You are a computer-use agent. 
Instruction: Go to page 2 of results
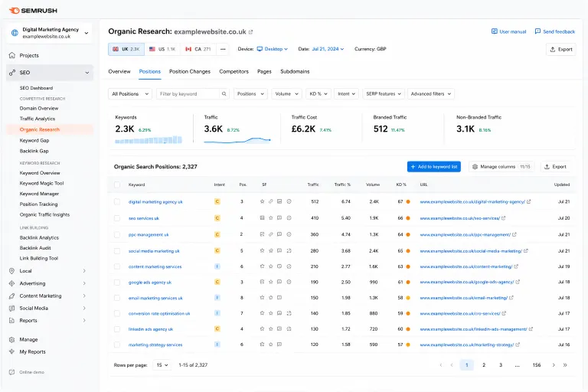(484, 365)
